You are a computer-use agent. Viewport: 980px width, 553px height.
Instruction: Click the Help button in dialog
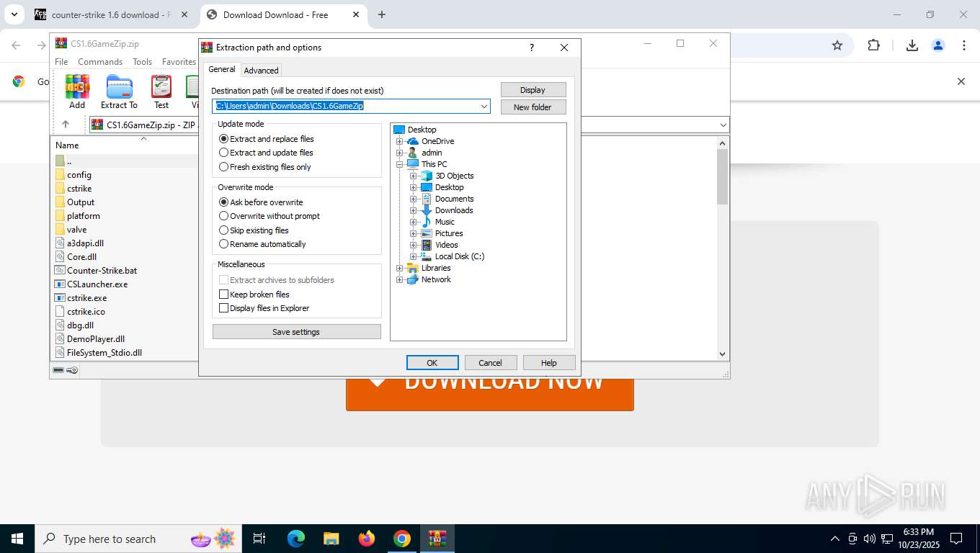point(549,363)
